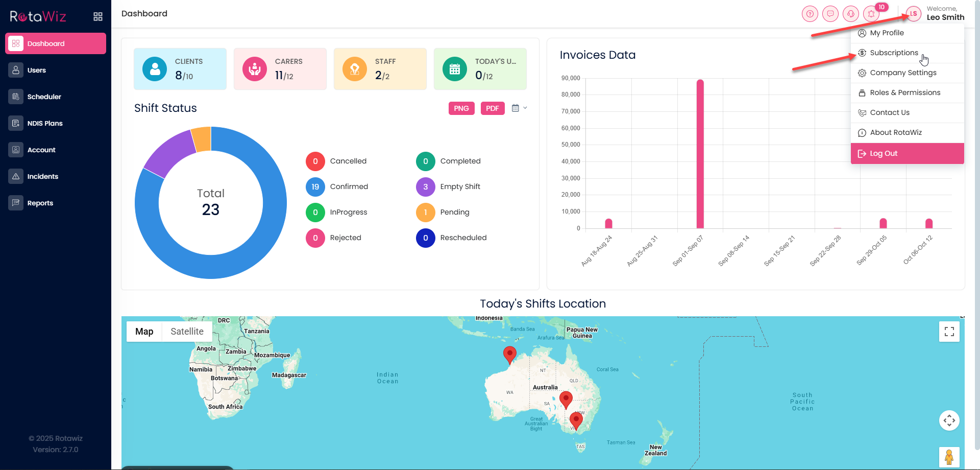
Task: Go to Incidents in sidebar
Action: click(42, 176)
